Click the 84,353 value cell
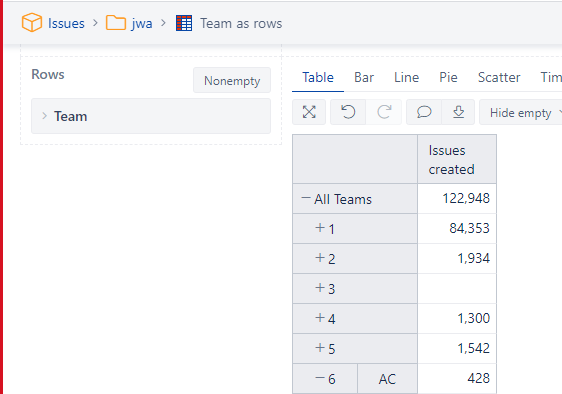Screen dimensions: 562x394 [x=457, y=229]
